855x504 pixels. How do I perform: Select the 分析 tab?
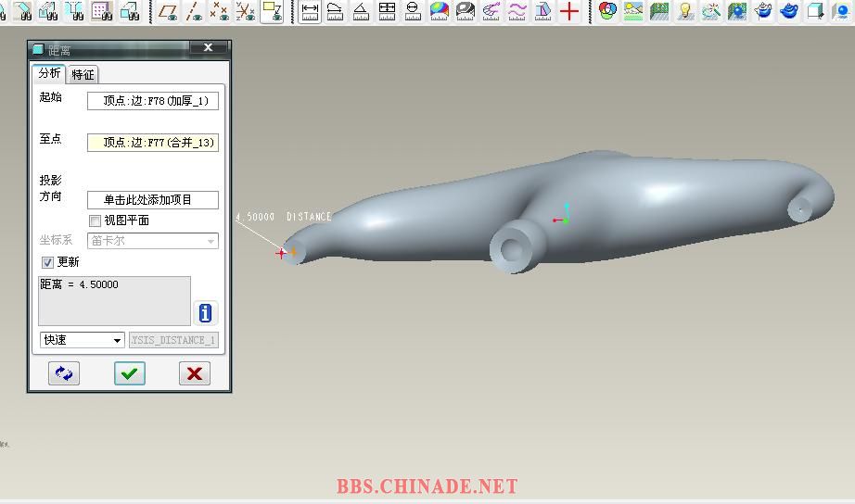coord(48,73)
